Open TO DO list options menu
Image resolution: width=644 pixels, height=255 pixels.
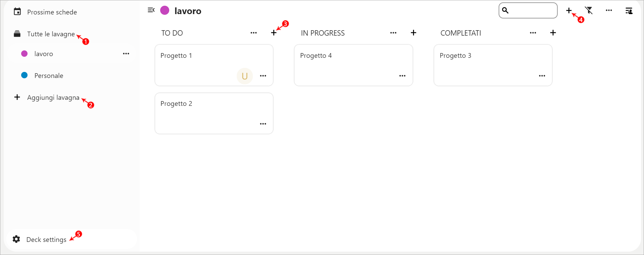254,33
